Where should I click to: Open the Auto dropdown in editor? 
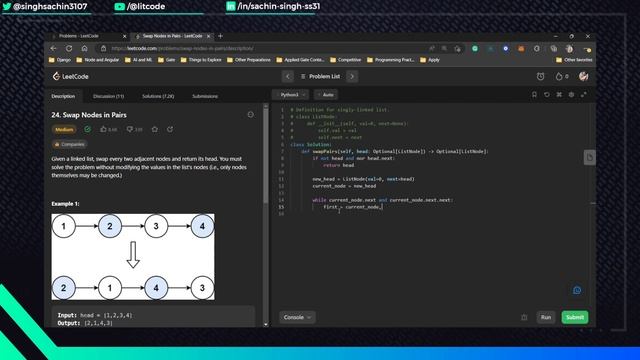point(326,95)
